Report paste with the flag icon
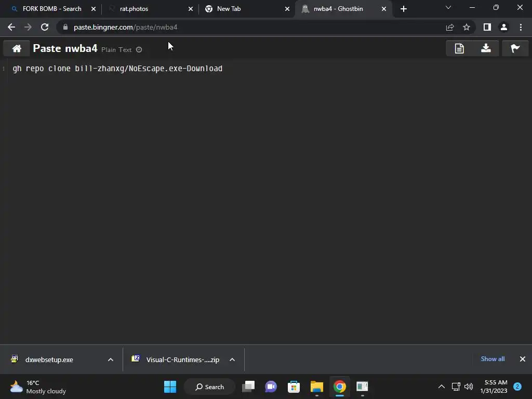532x399 pixels. click(x=515, y=48)
